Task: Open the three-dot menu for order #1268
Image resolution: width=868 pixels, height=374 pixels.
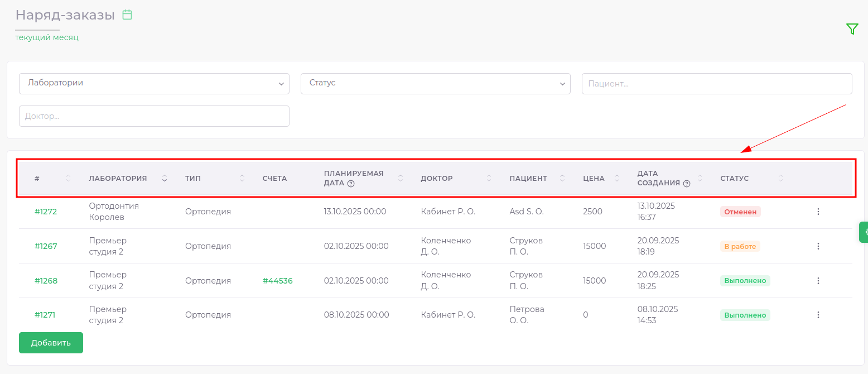Action: pyautogui.click(x=818, y=281)
